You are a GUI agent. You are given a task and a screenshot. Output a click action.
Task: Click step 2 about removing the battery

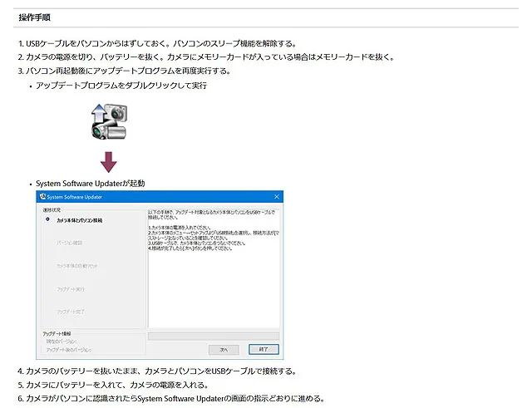coord(206,57)
